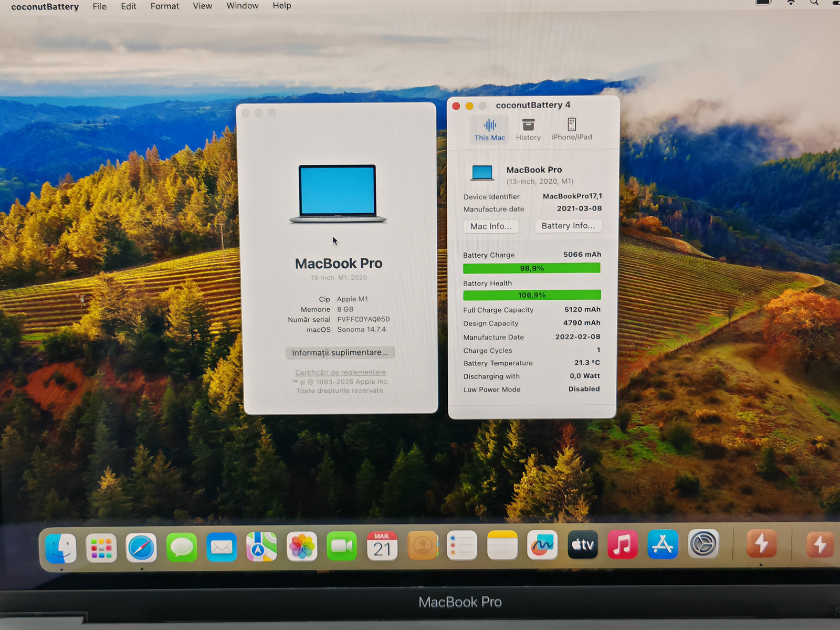Open Maps from the Dock

click(261, 547)
